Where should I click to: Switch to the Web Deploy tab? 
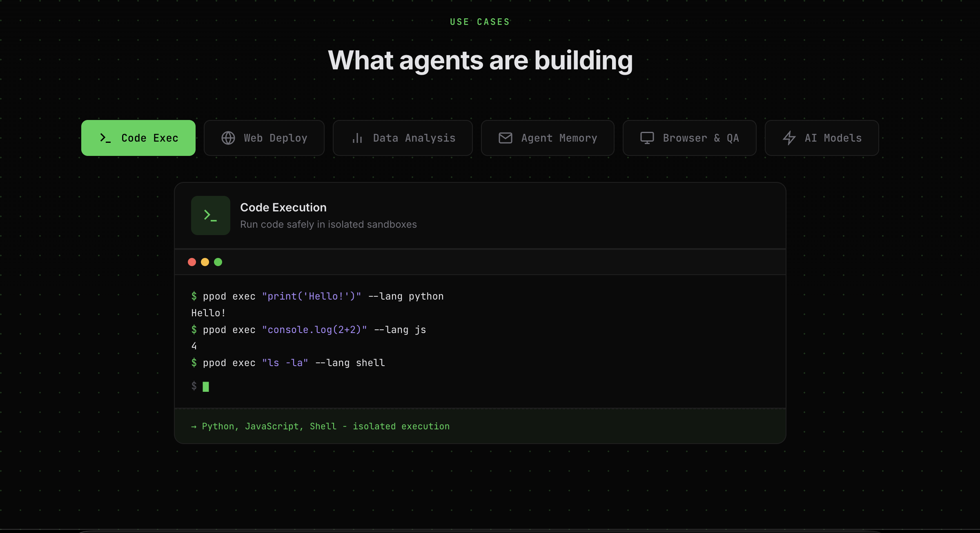point(275,138)
